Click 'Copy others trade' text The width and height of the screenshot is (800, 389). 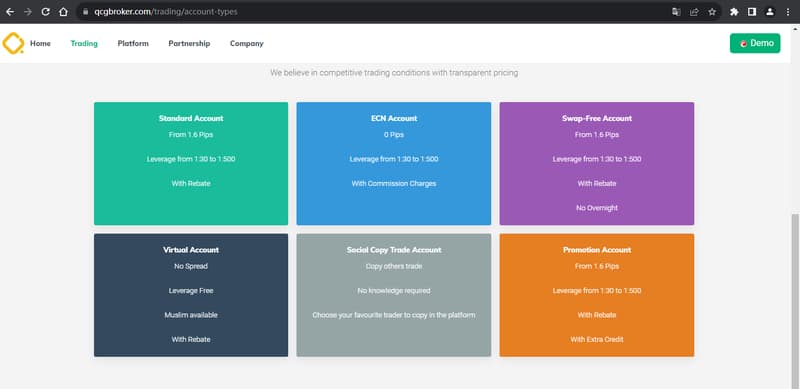pos(394,266)
